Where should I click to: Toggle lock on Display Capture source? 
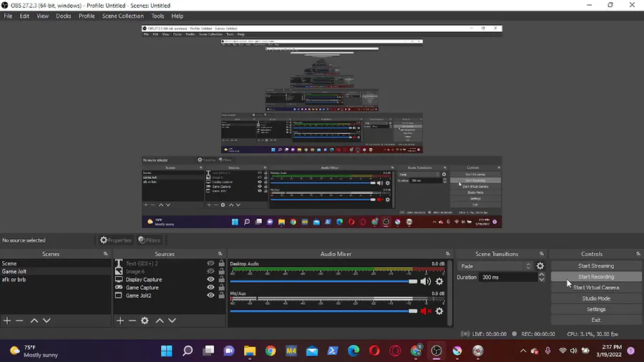pyautogui.click(x=221, y=280)
